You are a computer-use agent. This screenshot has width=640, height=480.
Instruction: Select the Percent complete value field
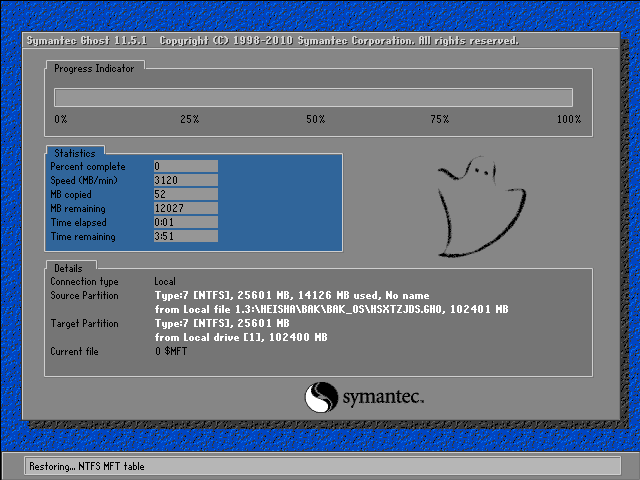[x=185, y=166]
